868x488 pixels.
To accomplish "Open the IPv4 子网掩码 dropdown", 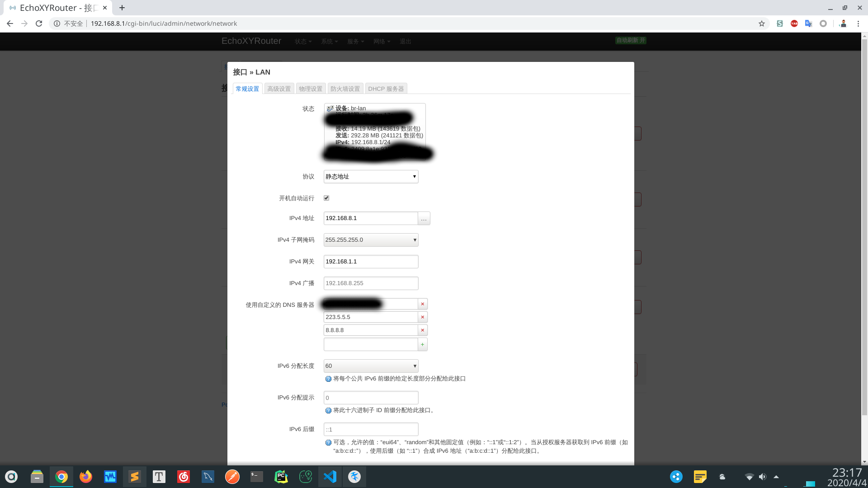I will [x=371, y=240].
